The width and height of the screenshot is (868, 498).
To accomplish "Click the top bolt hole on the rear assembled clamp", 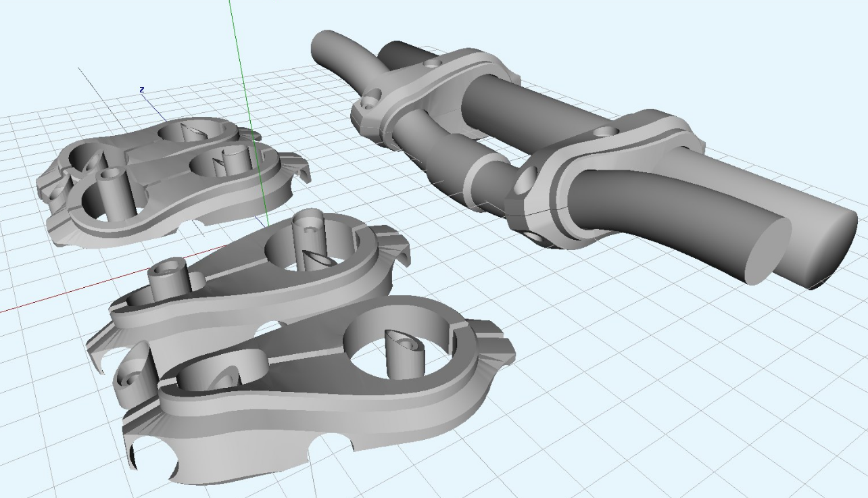I will (431, 65).
